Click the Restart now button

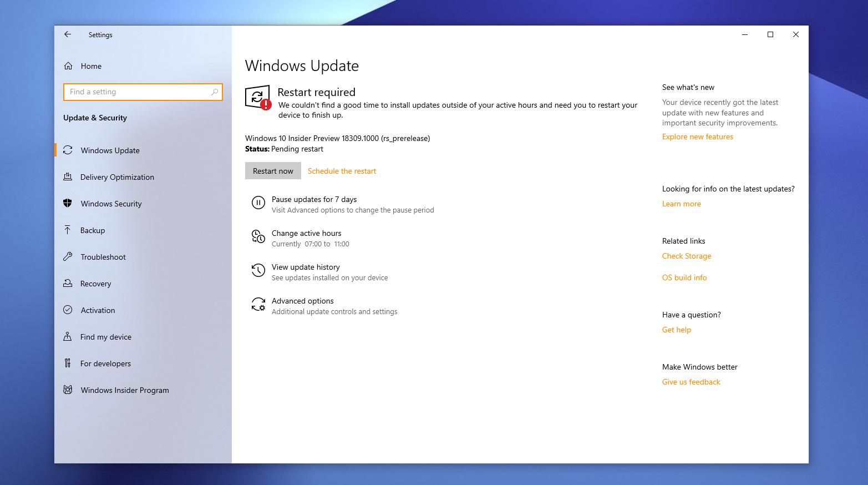[x=273, y=171]
